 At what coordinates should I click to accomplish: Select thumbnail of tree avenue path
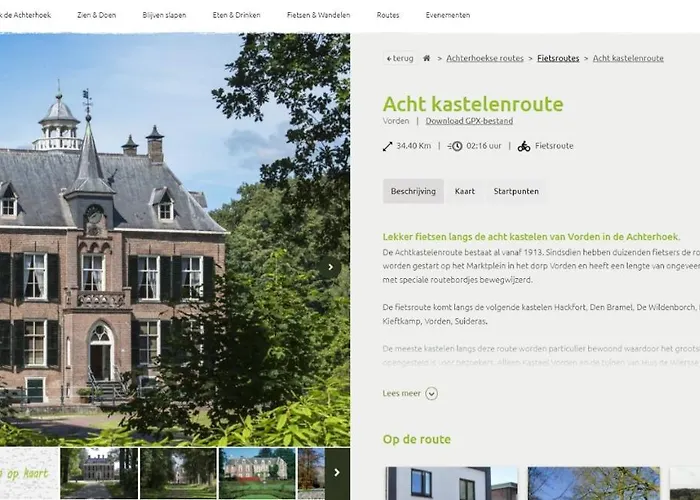pyautogui.click(x=178, y=473)
